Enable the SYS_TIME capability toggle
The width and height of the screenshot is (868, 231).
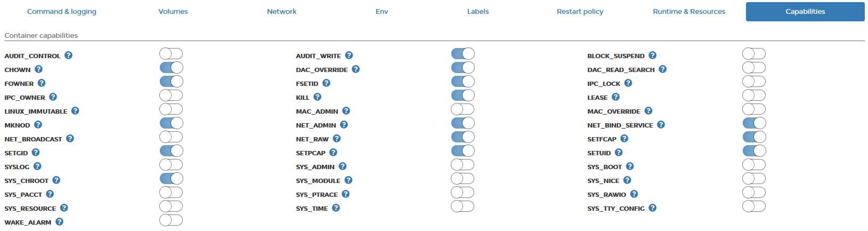pos(463,206)
